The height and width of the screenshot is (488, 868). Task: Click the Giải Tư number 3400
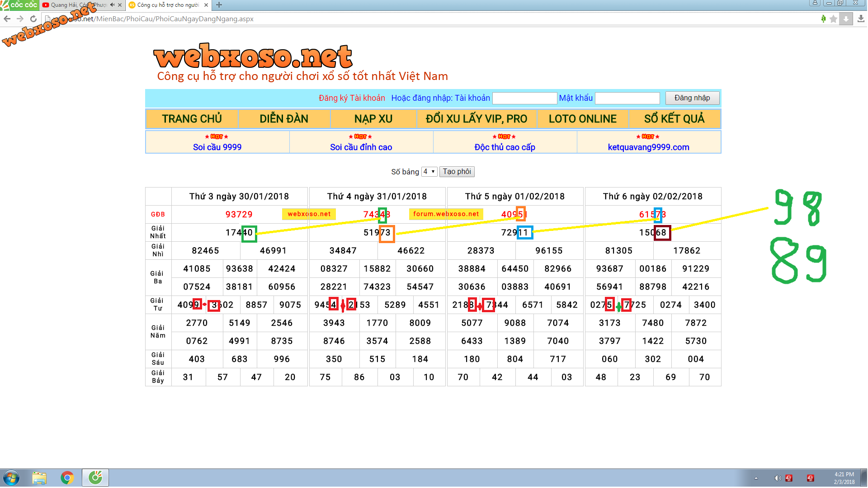click(x=705, y=305)
